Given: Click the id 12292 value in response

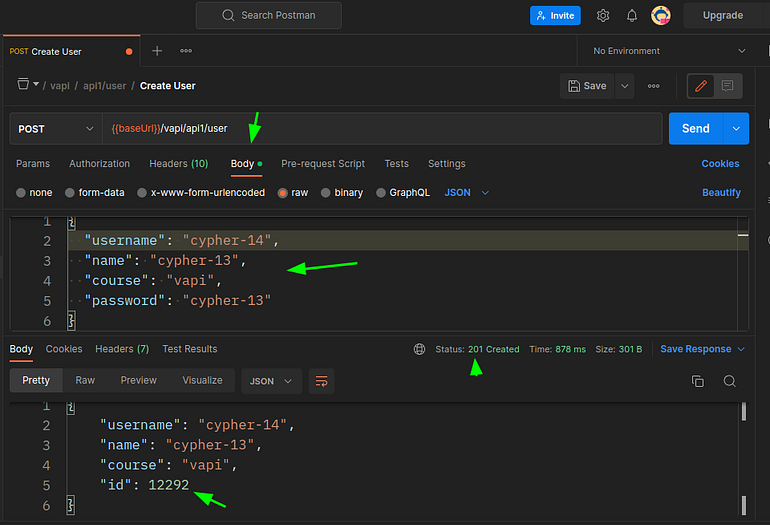Looking at the screenshot, I should (168, 485).
